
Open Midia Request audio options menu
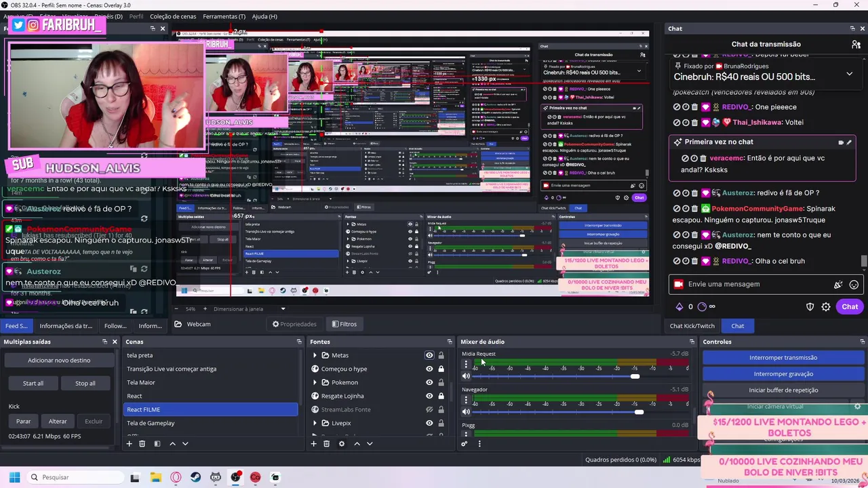[x=466, y=365]
